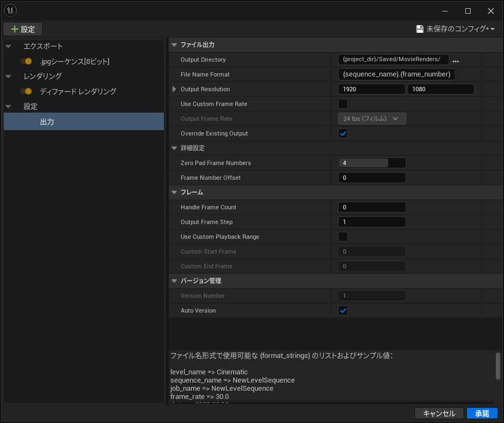Screen dimensions: 504x423
Task: Collapse the ファイル出力 section
Action: [174, 45]
